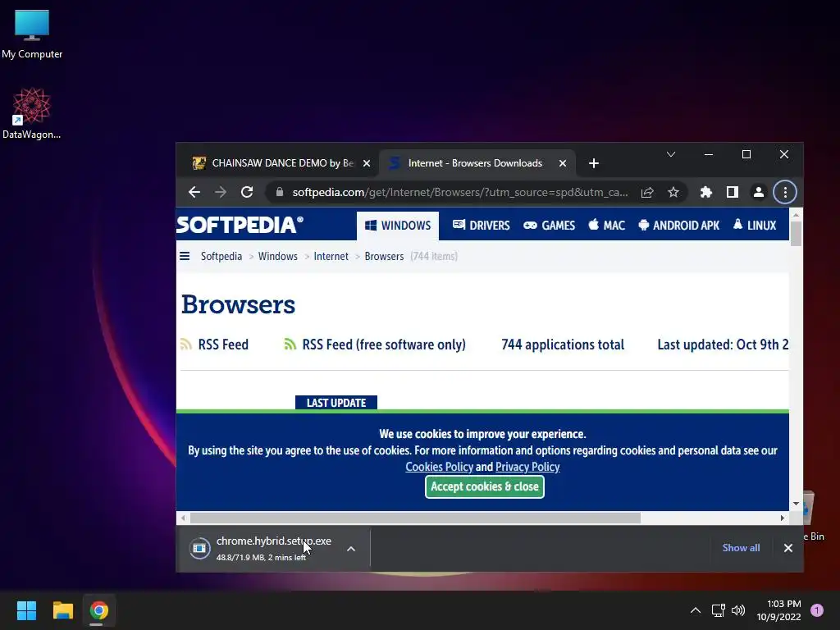840x630 pixels.
Task: Close the CHAINSAW DANCE DEMO tab
Action: pos(367,163)
